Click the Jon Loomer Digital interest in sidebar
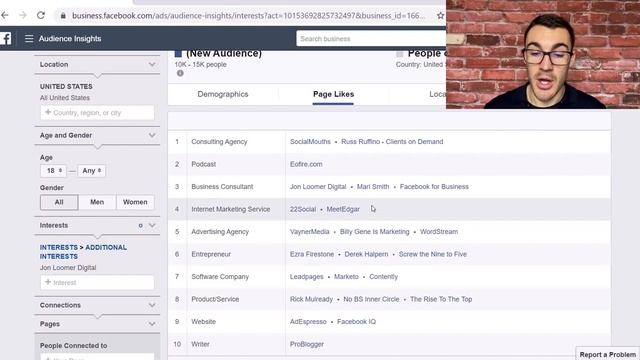Screen dimensions: 640x360 68,268
